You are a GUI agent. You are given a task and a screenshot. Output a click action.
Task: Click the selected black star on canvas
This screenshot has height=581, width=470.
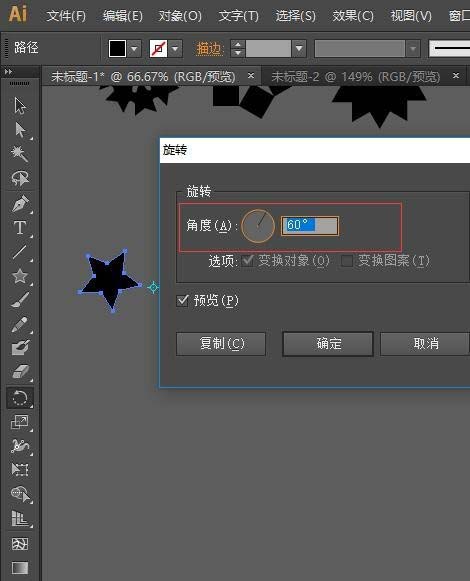pyautogui.click(x=110, y=280)
